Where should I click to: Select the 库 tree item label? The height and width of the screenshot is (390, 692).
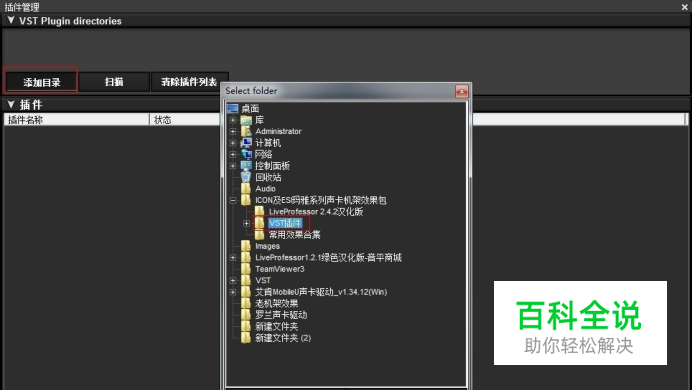pos(260,120)
